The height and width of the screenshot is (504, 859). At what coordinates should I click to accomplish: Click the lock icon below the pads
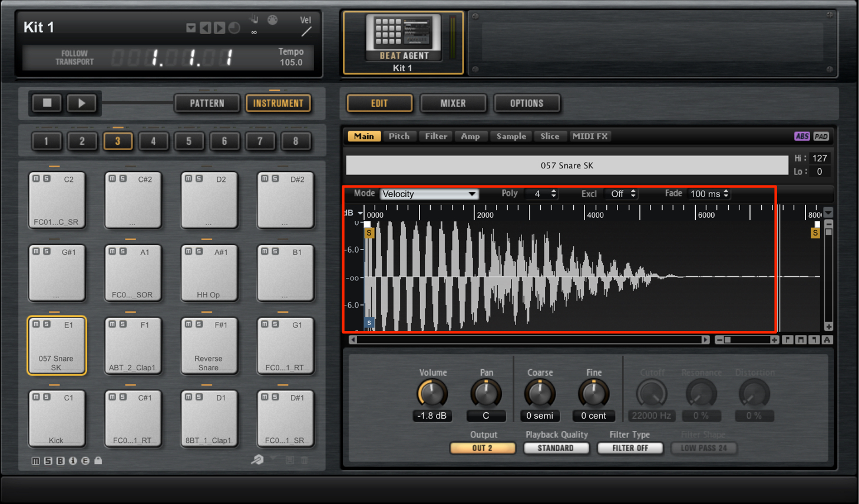(x=98, y=460)
